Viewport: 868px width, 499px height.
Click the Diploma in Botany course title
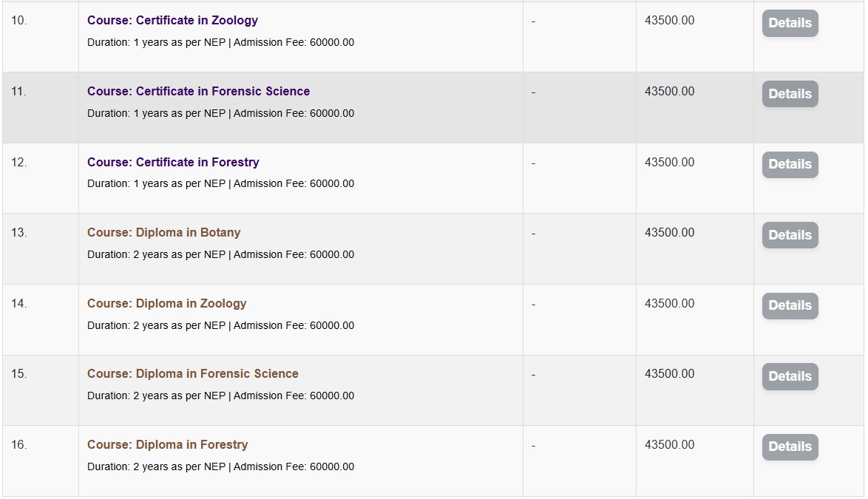pyautogui.click(x=163, y=232)
